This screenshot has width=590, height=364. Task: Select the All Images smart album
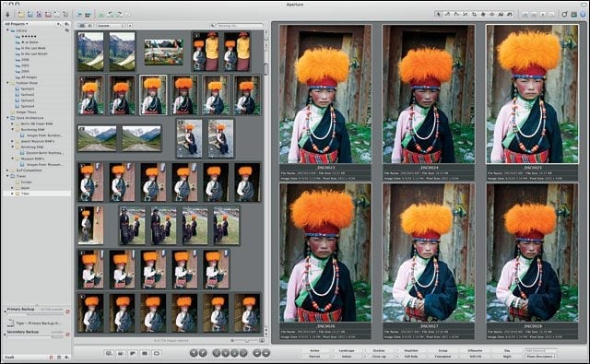pyautogui.click(x=29, y=77)
